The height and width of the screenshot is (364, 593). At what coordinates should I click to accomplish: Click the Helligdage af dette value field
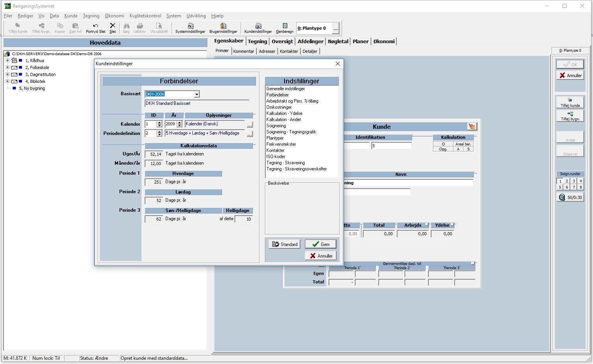244,219
